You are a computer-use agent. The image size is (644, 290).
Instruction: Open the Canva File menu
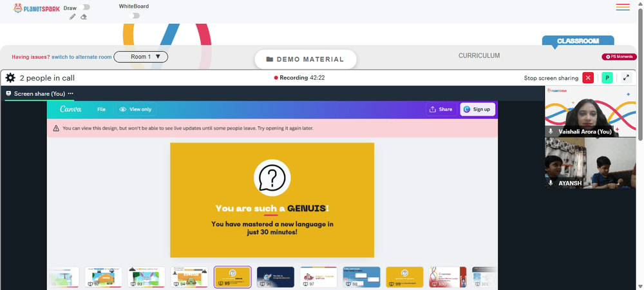102,110
